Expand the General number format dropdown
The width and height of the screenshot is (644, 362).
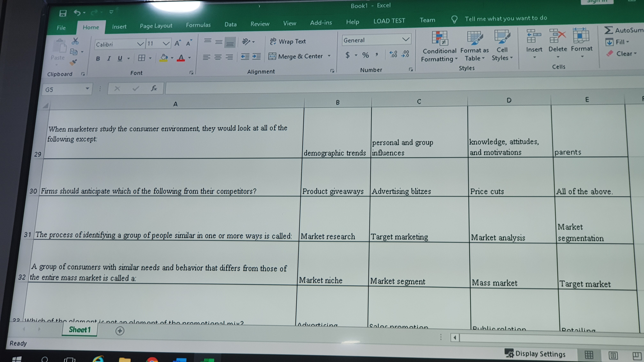(x=406, y=39)
